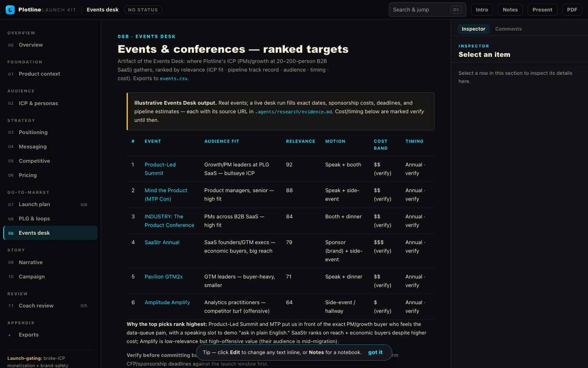588x368 pixels.
Task: Click the EVENT column header
Action: point(153,141)
